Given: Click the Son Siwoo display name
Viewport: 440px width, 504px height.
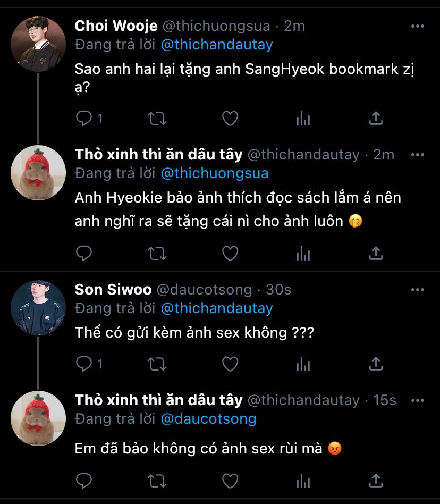Looking at the screenshot, I should coord(113,290).
